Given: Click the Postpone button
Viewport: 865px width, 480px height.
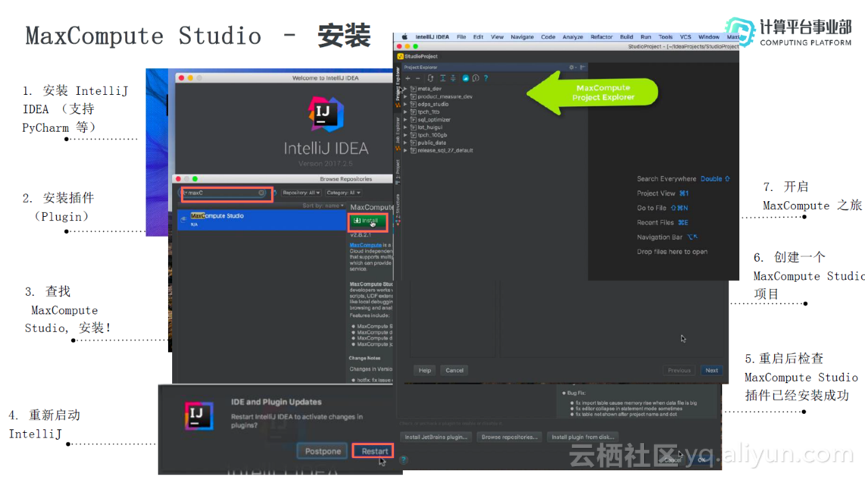Looking at the screenshot, I should pos(323,451).
